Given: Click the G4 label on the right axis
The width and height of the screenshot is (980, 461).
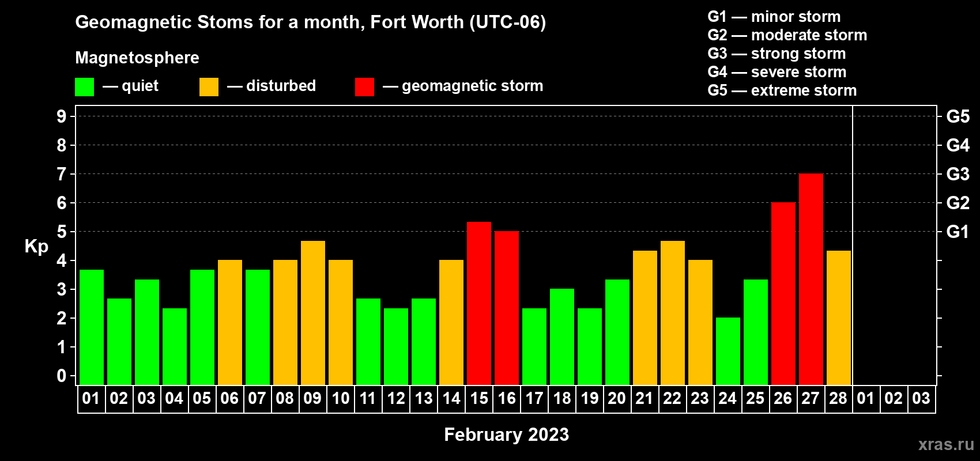Looking at the screenshot, I should (958, 145).
